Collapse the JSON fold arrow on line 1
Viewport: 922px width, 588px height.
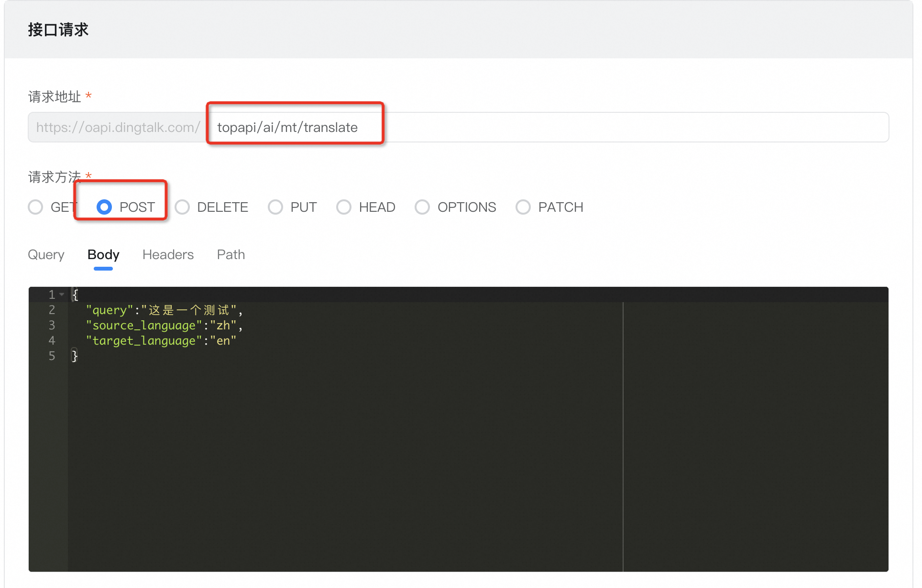click(x=62, y=294)
